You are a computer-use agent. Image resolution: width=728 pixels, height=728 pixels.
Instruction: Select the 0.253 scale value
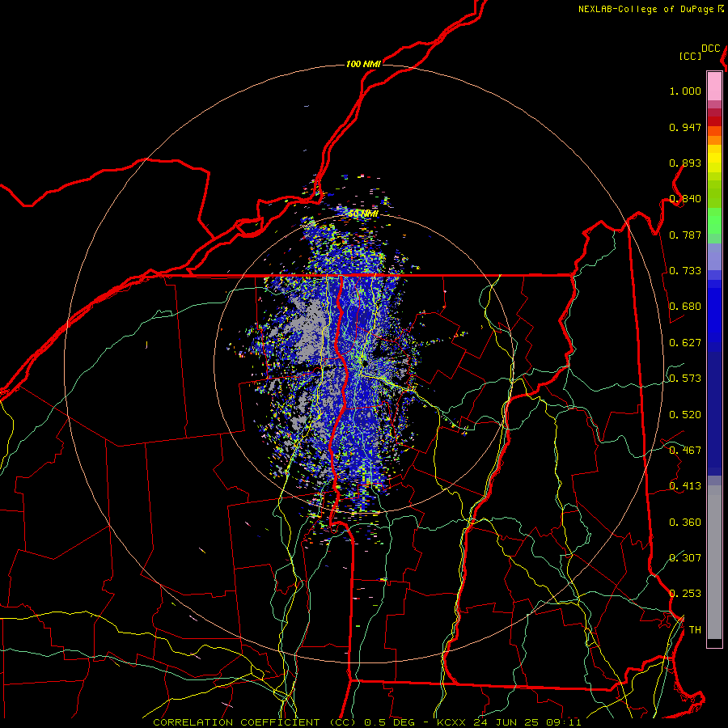point(685,594)
